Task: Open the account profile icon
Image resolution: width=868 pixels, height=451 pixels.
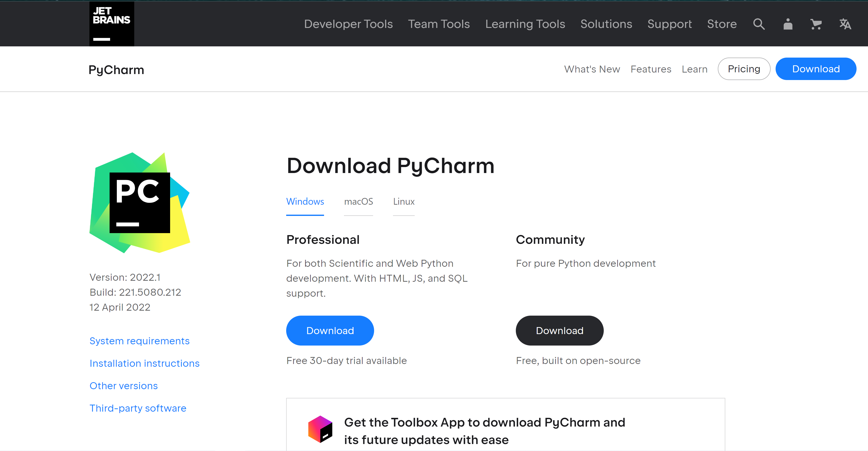Action: tap(788, 24)
